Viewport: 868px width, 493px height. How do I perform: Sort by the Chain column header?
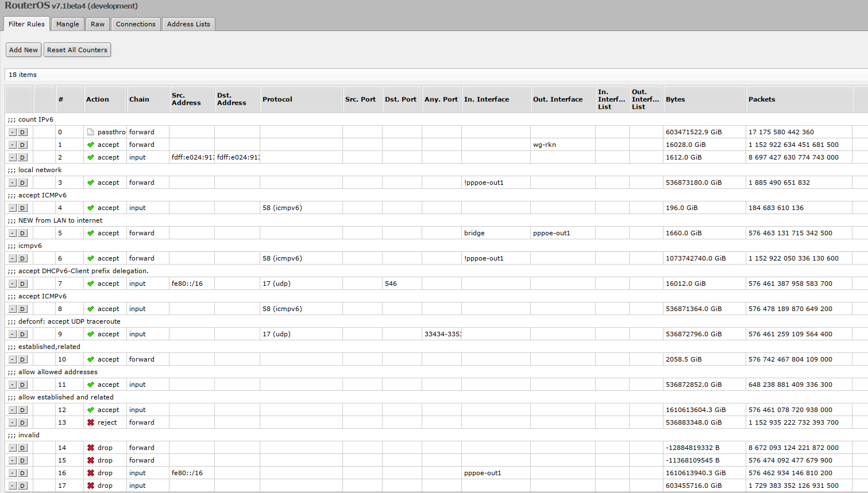pos(148,99)
